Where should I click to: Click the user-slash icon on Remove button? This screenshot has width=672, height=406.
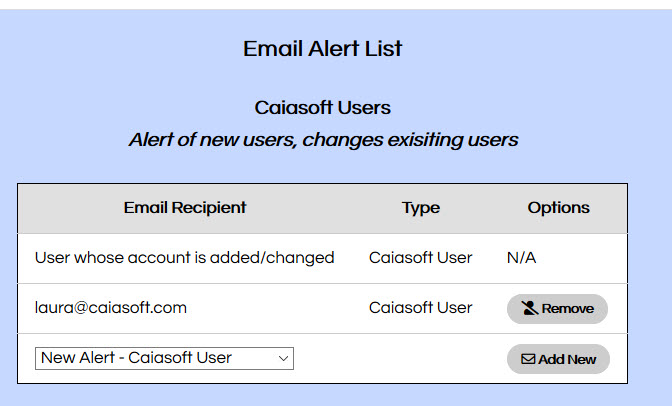click(530, 309)
